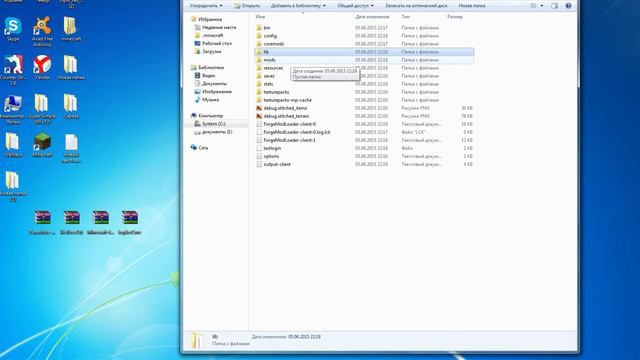The height and width of the screenshot is (360, 640).
Task: Select the coremods folder row
Action: point(364,44)
